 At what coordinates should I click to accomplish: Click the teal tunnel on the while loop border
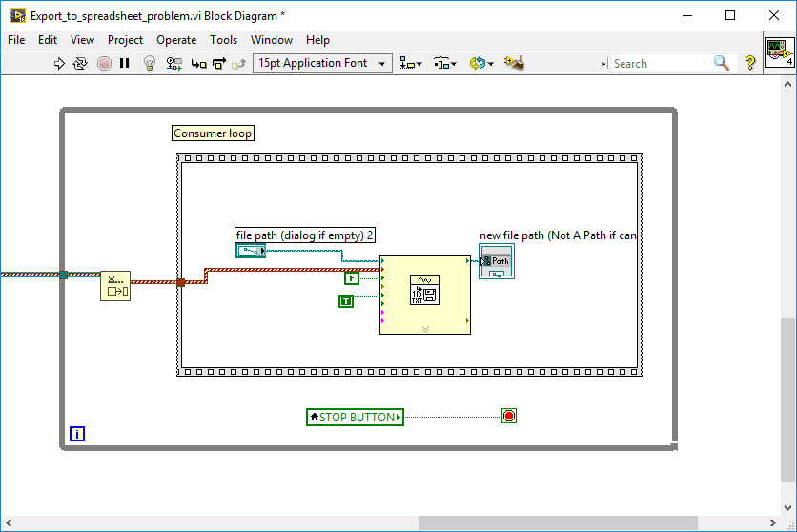coord(64,275)
